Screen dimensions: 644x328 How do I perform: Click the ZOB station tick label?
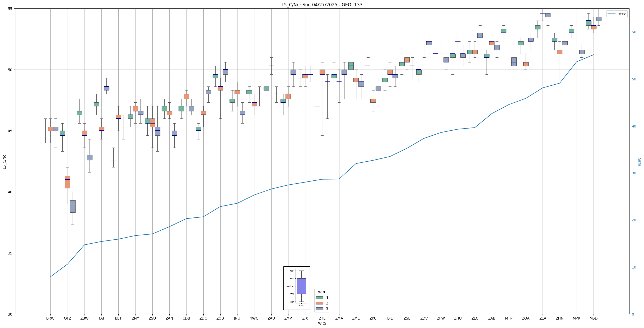click(x=220, y=318)
